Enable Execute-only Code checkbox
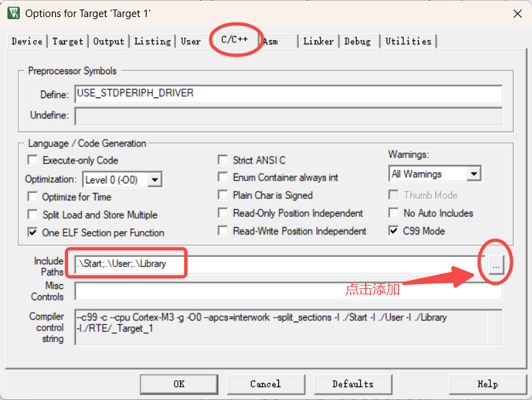Image resolution: width=532 pixels, height=400 pixels. point(33,160)
